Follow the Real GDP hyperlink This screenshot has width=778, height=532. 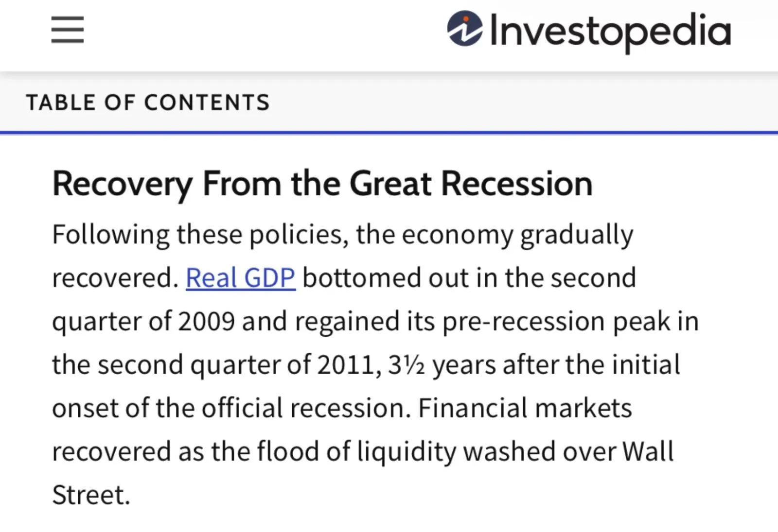tap(240, 278)
